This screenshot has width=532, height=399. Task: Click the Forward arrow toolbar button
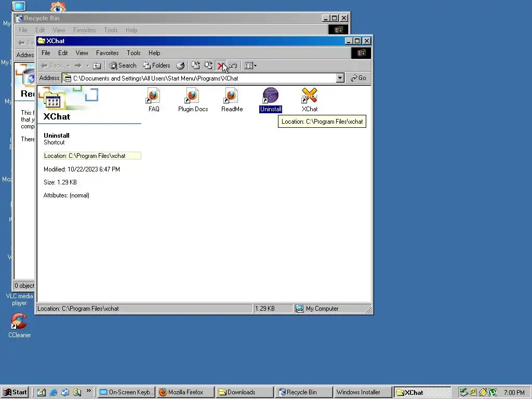[x=78, y=66]
